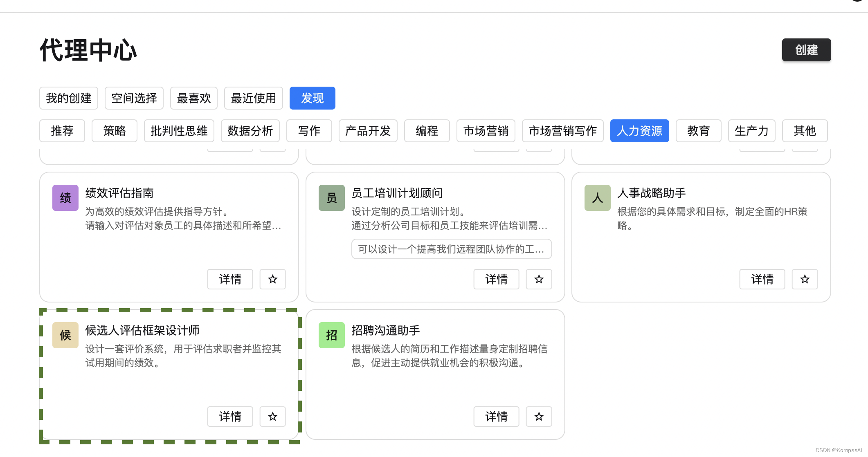The height and width of the screenshot is (457, 868).
Task: Click the purple 绩 avatar icon
Action: 65,198
